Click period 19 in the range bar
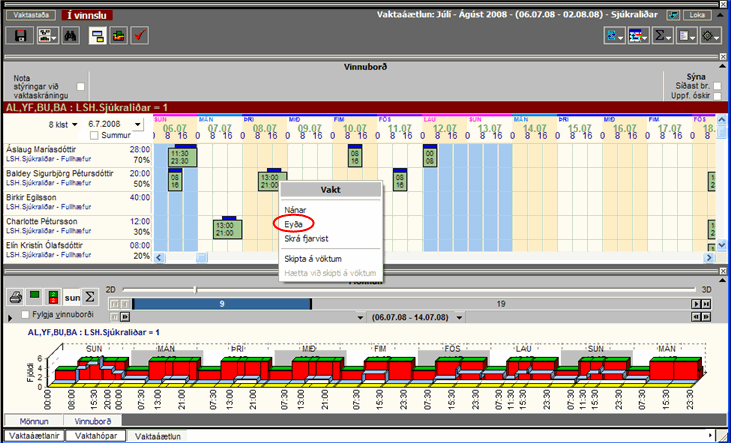The width and height of the screenshot is (731, 443). pos(501,304)
